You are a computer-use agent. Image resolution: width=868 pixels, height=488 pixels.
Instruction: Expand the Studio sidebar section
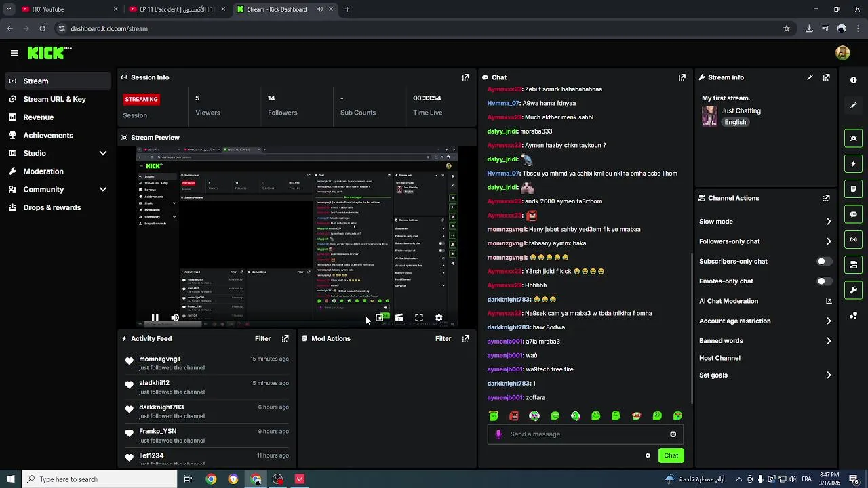click(x=102, y=153)
